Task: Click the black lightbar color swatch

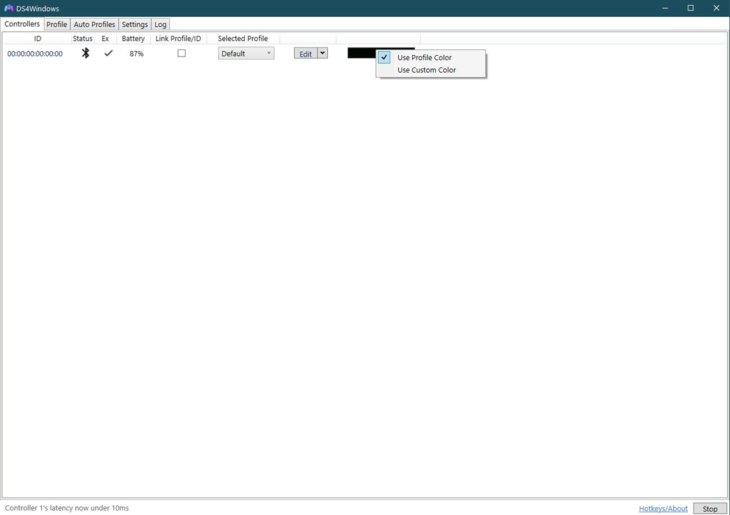Action: [362, 53]
